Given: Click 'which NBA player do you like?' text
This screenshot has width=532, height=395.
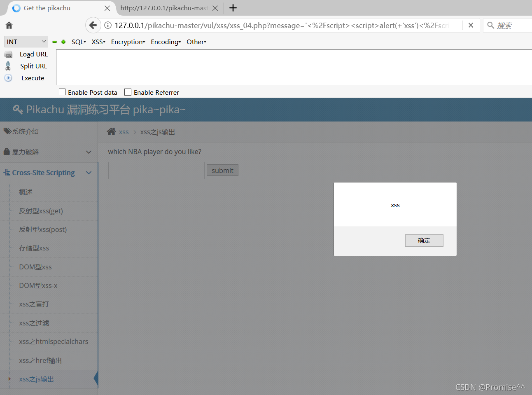Looking at the screenshot, I should point(155,152).
